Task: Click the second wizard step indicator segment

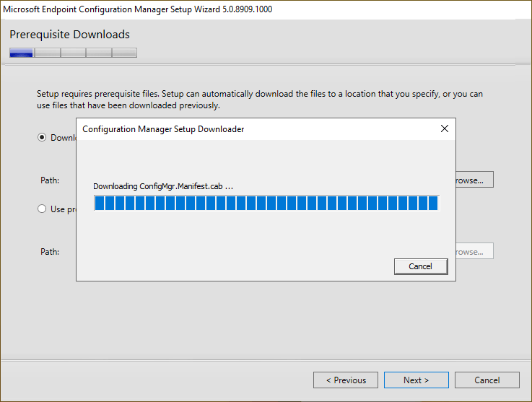Action: 48,53
